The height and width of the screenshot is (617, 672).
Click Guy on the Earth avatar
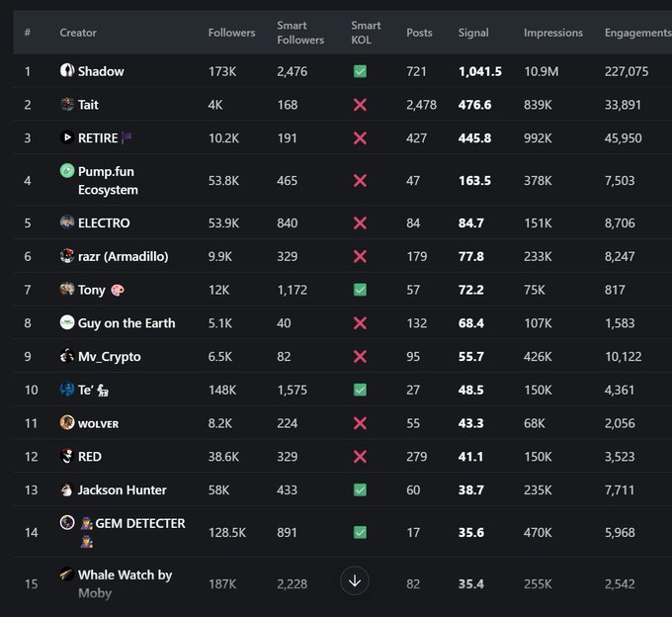click(x=67, y=322)
